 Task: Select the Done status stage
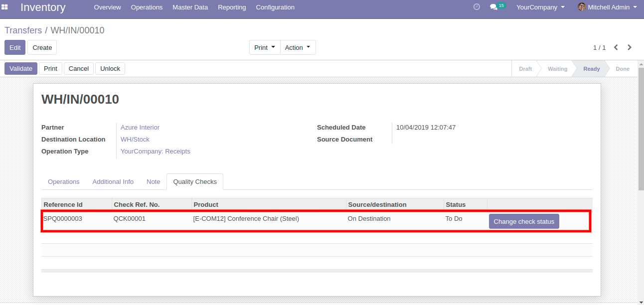(x=622, y=69)
